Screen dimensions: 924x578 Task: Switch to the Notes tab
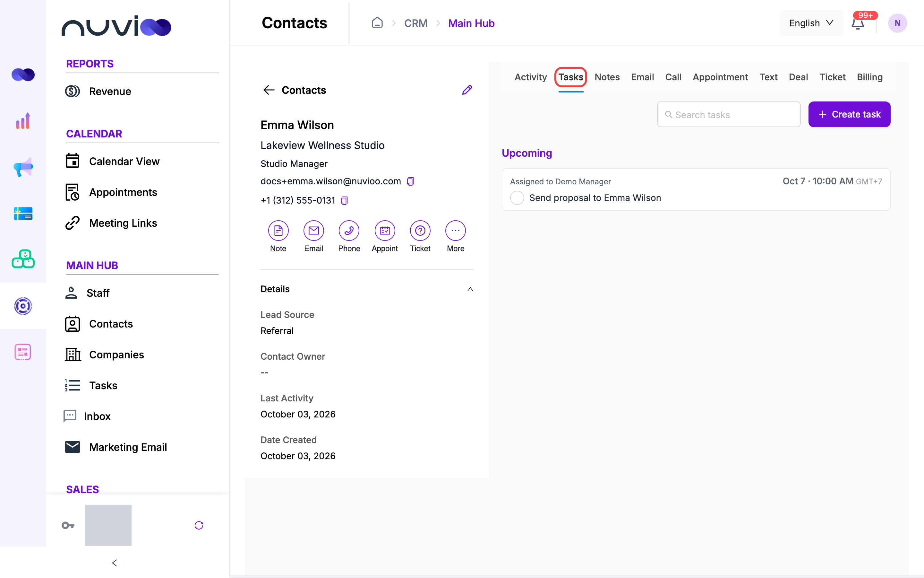click(607, 77)
